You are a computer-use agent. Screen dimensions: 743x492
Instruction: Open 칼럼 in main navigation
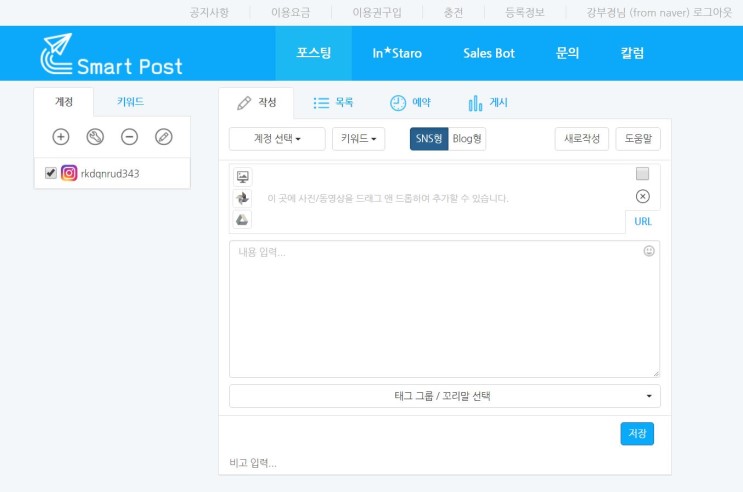pyautogui.click(x=632, y=53)
